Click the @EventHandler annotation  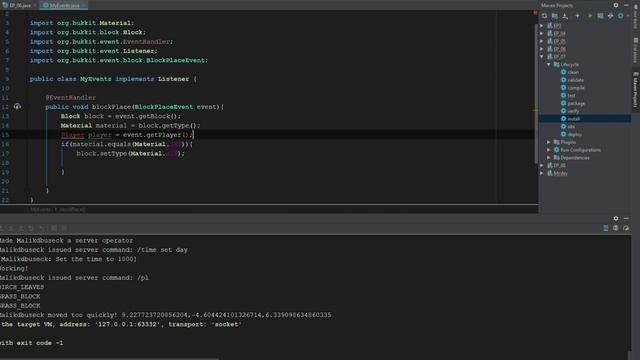[x=71, y=98]
